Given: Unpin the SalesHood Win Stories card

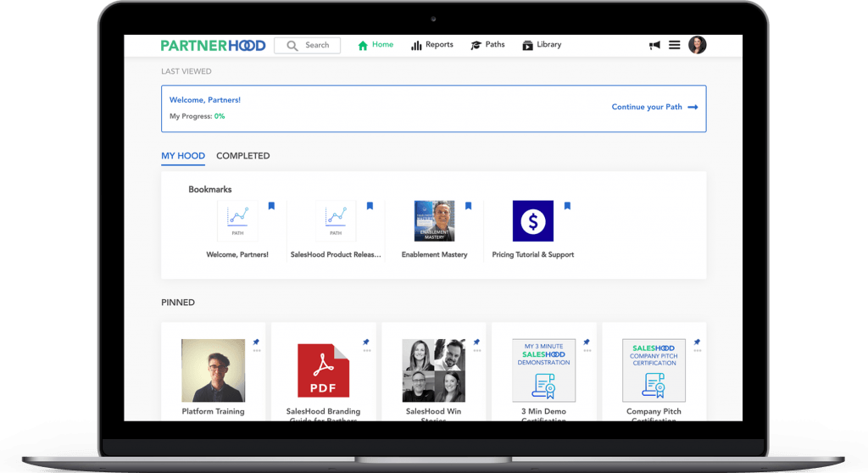Looking at the screenshot, I should point(476,342).
